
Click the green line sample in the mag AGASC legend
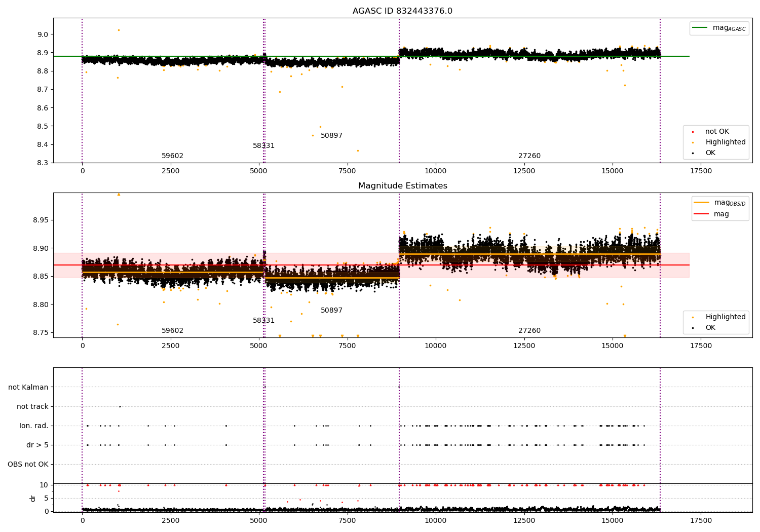point(700,28)
